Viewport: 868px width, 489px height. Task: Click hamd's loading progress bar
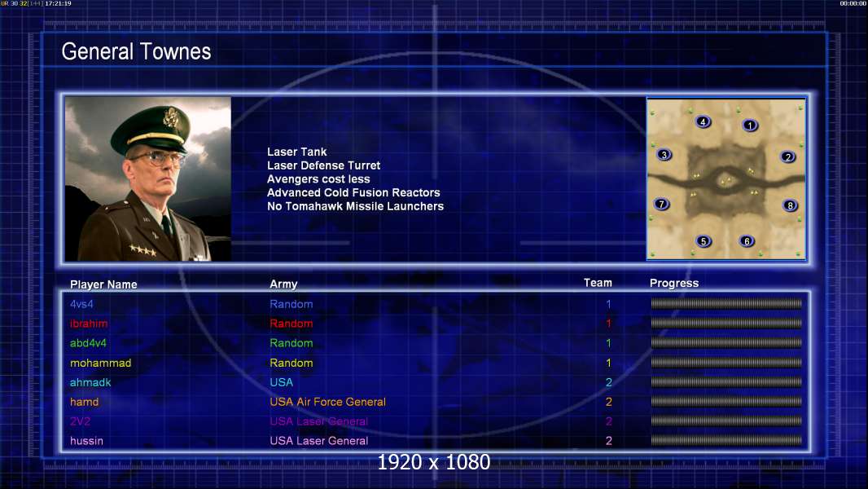726,402
